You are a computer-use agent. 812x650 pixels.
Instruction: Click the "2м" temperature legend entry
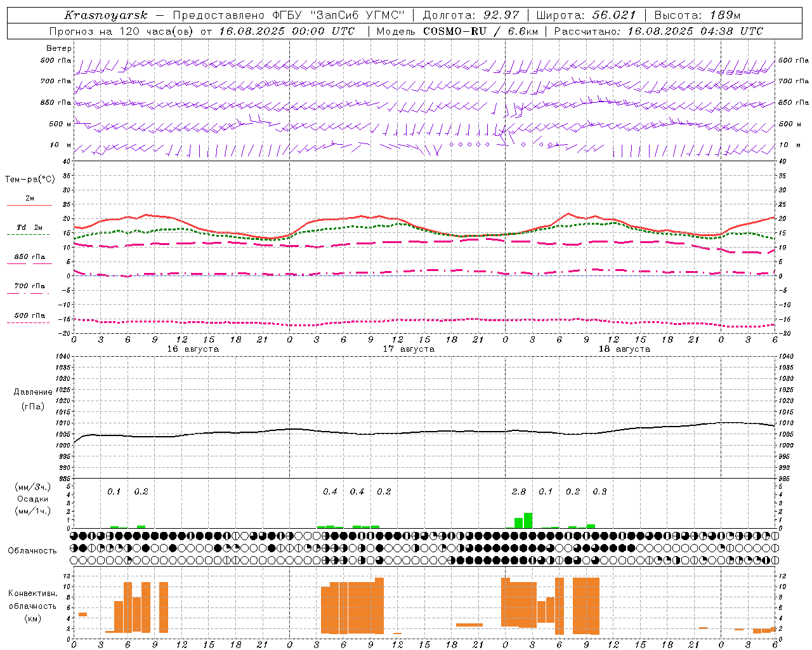click(x=30, y=198)
